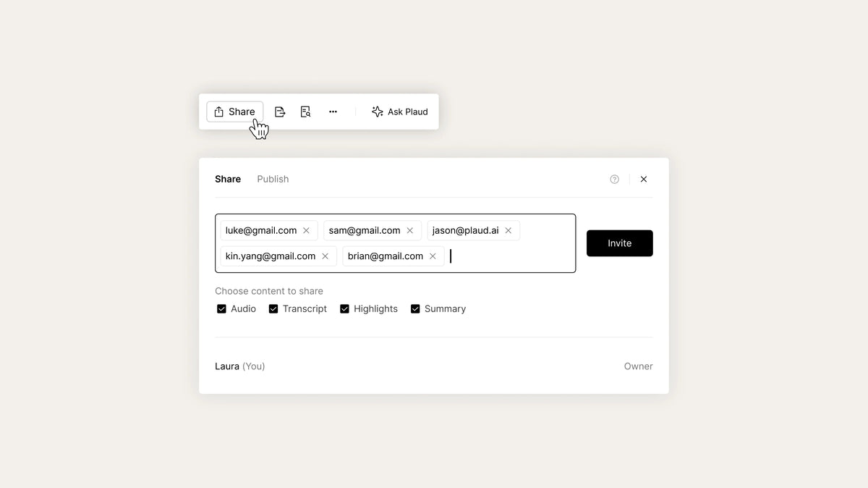
Task: Disable the Summary checkbox
Action: pyautogui.click(x=415, y=309)
